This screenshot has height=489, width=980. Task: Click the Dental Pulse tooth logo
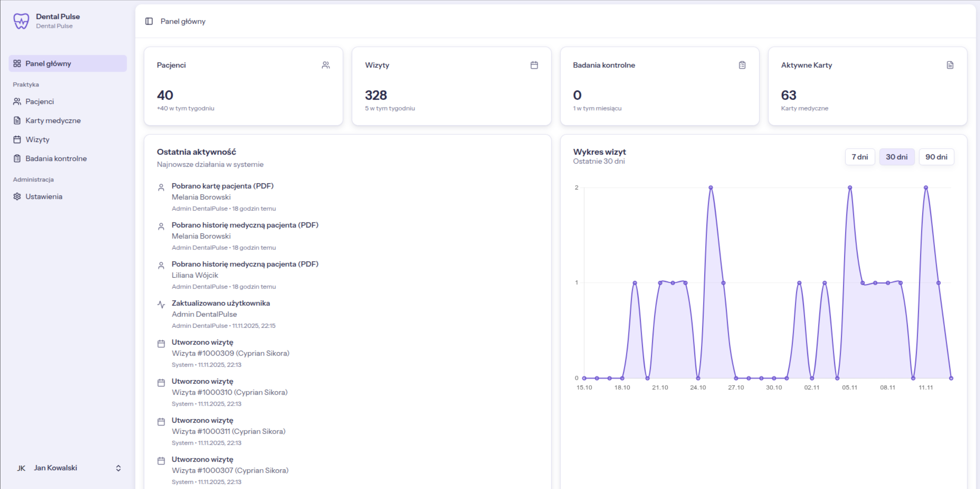pyautogui.click(x=21, y=21)
